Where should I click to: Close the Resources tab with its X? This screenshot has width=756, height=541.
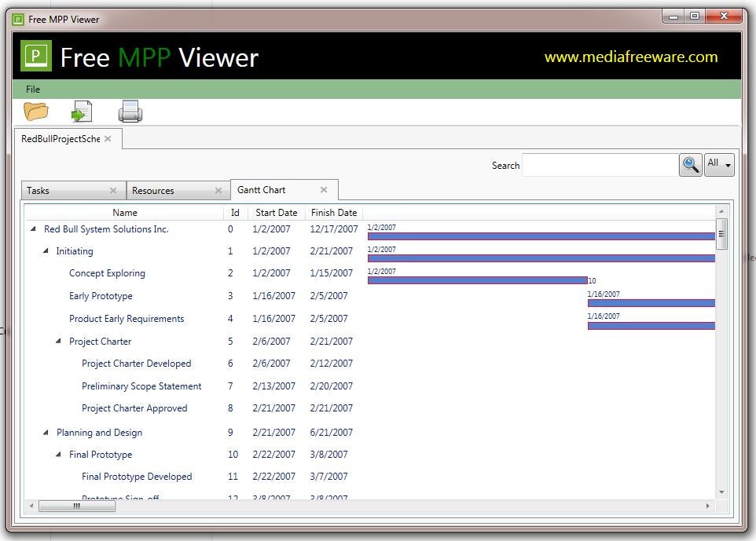click(x=218, y=190)
